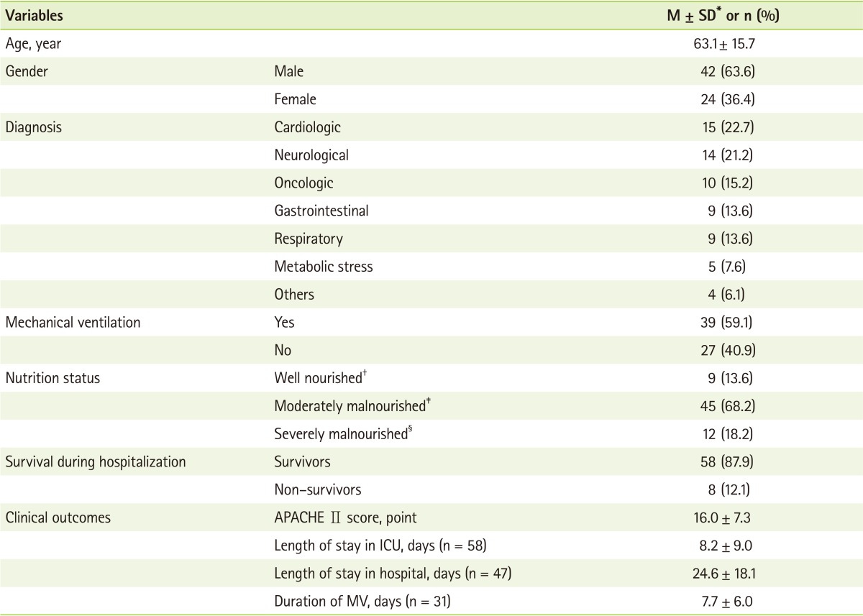Select the Metabolic stress cell
This screenshot has height=616, width=863.
coord(323,267)
